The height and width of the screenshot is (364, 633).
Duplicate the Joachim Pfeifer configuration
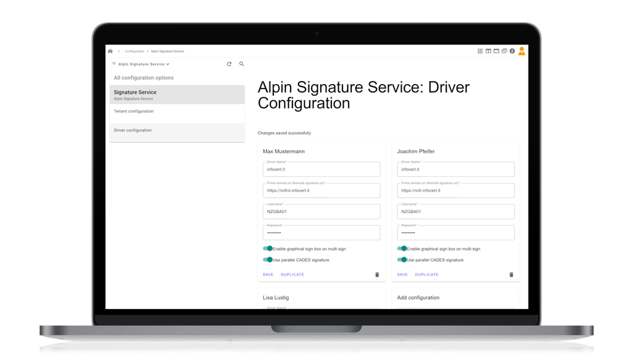[x=427, y=274]
